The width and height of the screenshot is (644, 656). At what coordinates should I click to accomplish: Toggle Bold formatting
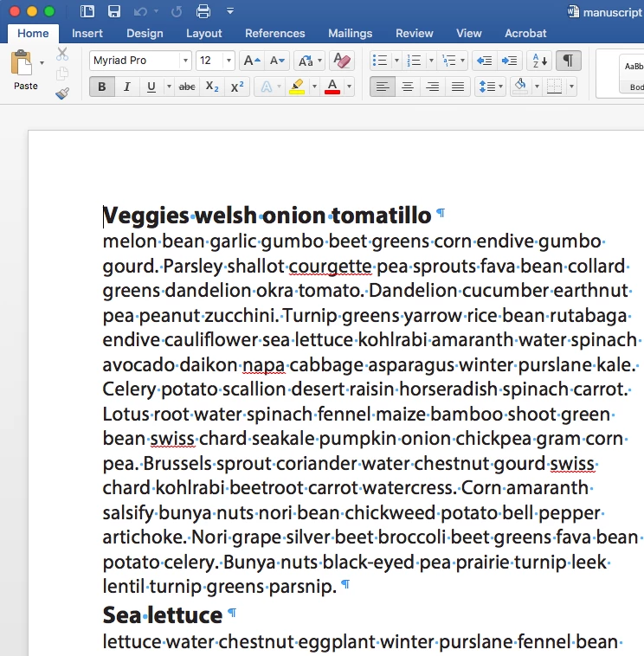101,87
